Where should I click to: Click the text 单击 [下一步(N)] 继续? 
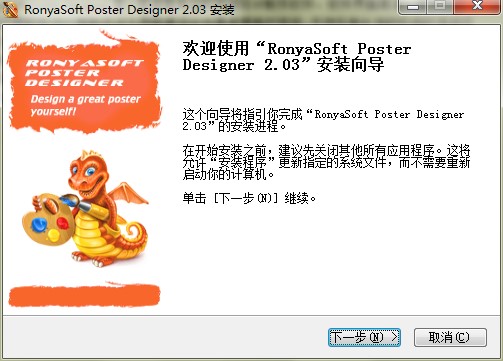tap(249, 198)
